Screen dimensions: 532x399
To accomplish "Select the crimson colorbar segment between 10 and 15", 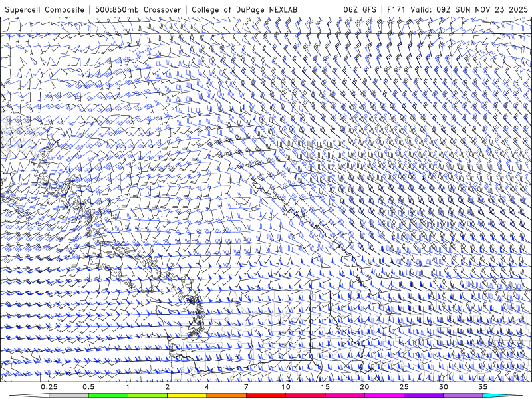I will 305,396.
